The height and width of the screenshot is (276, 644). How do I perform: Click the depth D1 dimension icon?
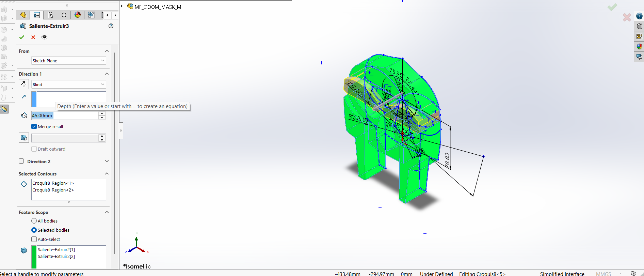point(24,115)
